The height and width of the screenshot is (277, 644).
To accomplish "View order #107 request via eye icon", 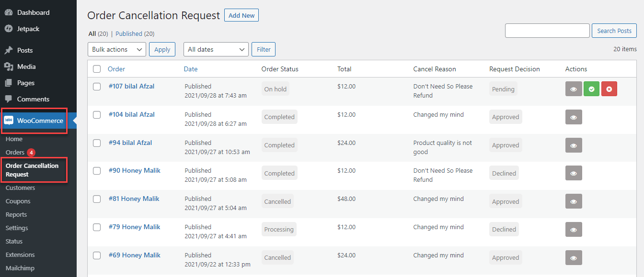I will (574, 89).
